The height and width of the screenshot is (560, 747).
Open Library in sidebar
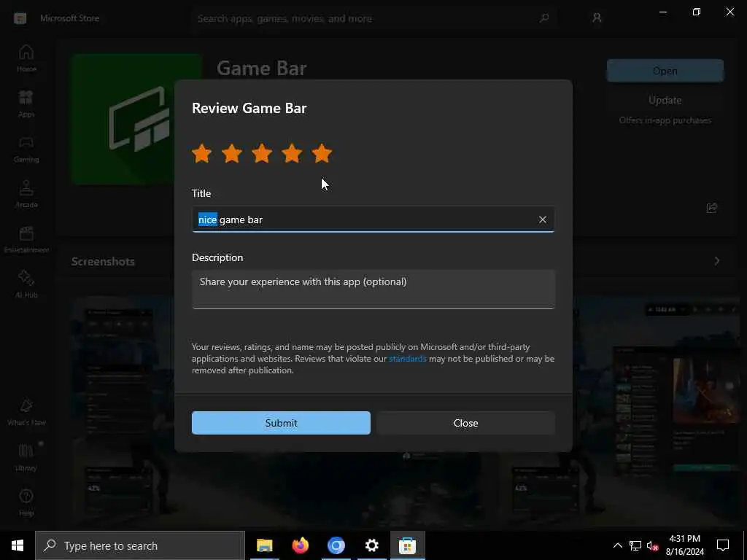coord(26,458)
